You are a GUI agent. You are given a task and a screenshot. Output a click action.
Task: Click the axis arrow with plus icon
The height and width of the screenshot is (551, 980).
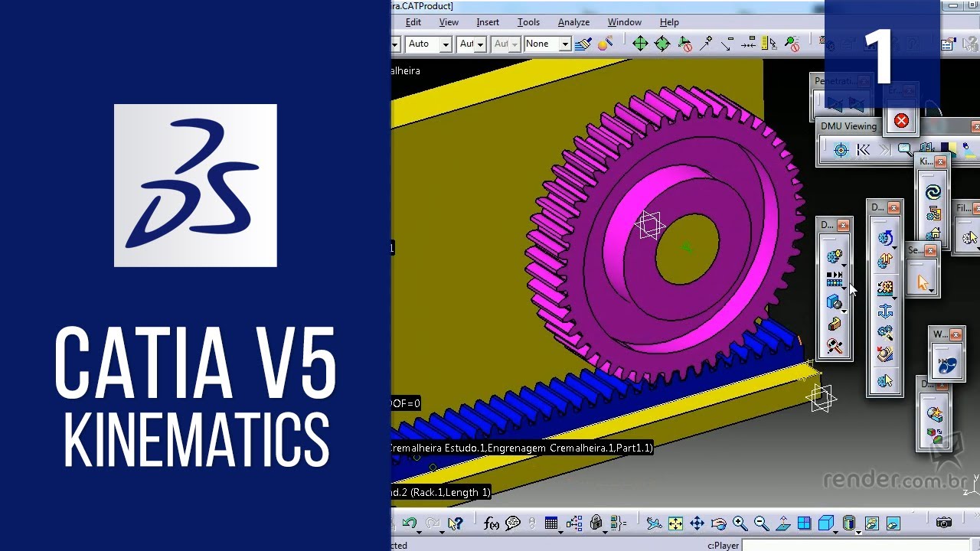(x=707, y=44)
